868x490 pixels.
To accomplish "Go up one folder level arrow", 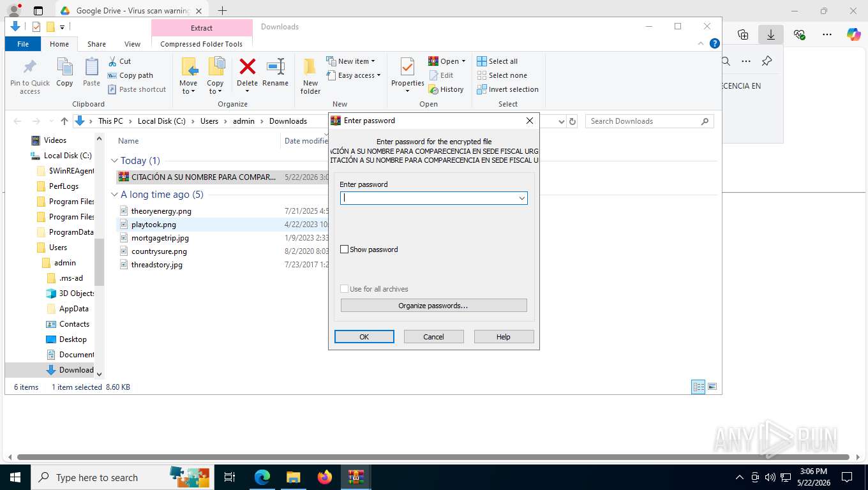I will tap(64, 121).
